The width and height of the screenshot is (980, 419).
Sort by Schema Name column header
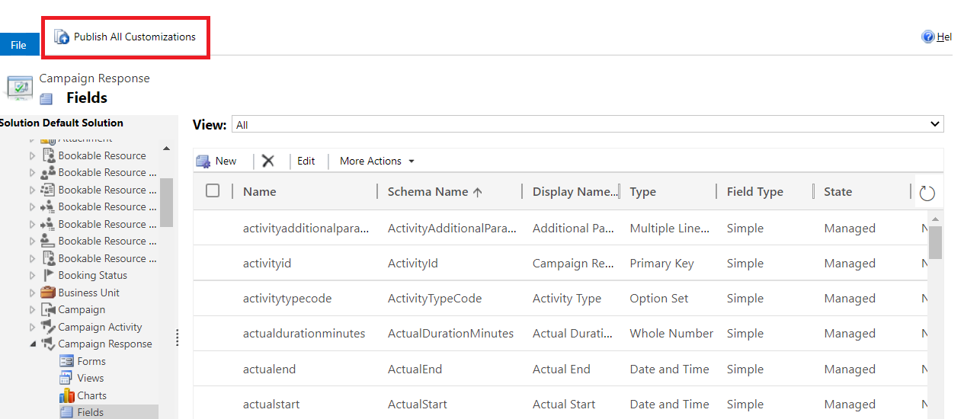[x=435, y=192]
